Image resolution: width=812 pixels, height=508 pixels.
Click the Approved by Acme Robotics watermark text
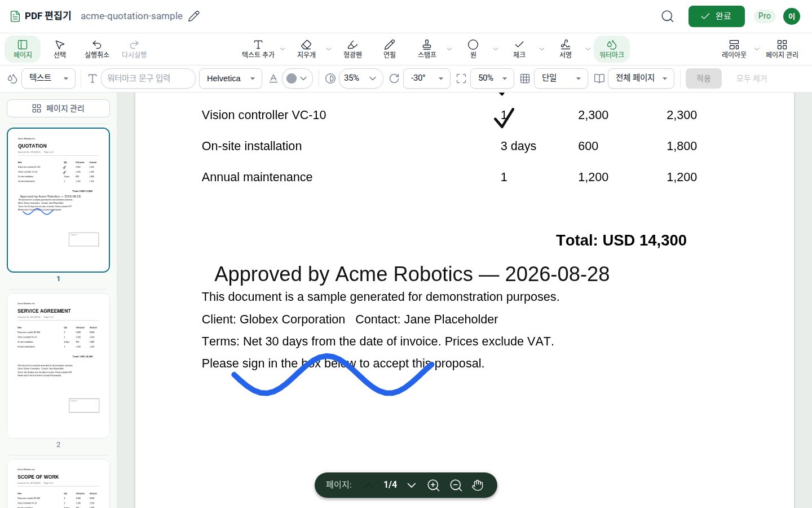point(412,274)
